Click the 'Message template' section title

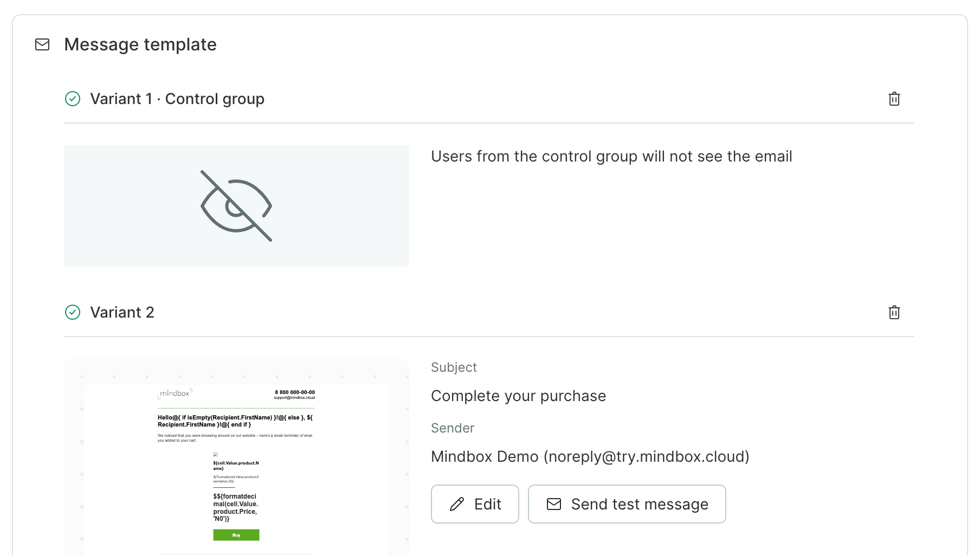(140, 44)
